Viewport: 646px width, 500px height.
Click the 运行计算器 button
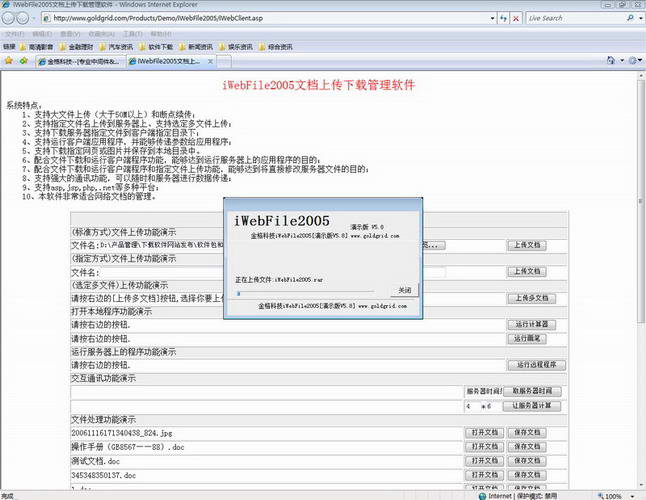tap(531, 325)
